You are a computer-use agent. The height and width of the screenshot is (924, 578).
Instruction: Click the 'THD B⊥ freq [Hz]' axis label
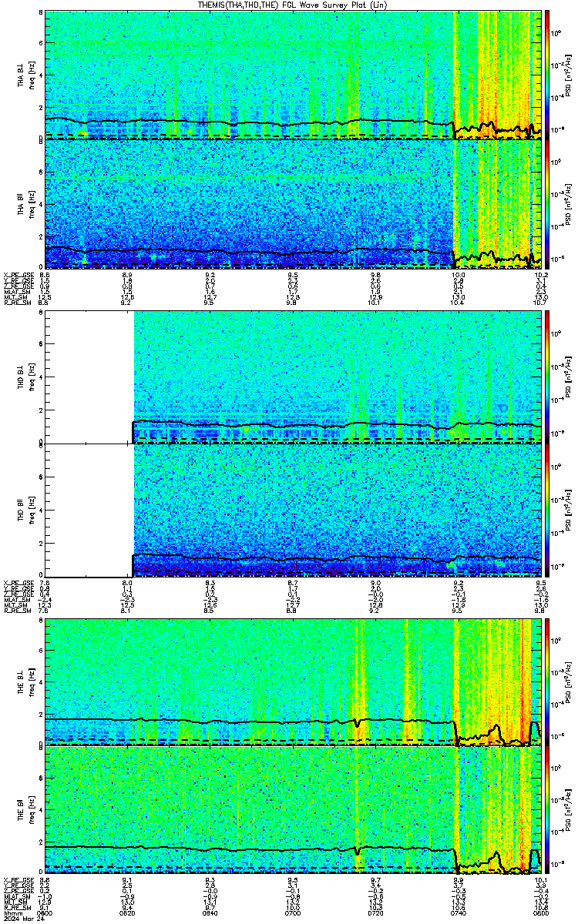[x=25, y=376]
